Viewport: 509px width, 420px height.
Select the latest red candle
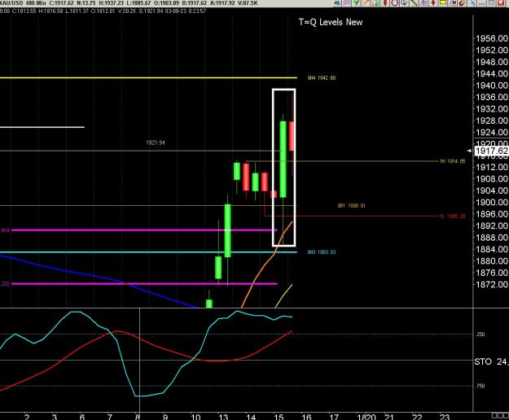pos(292,136)
